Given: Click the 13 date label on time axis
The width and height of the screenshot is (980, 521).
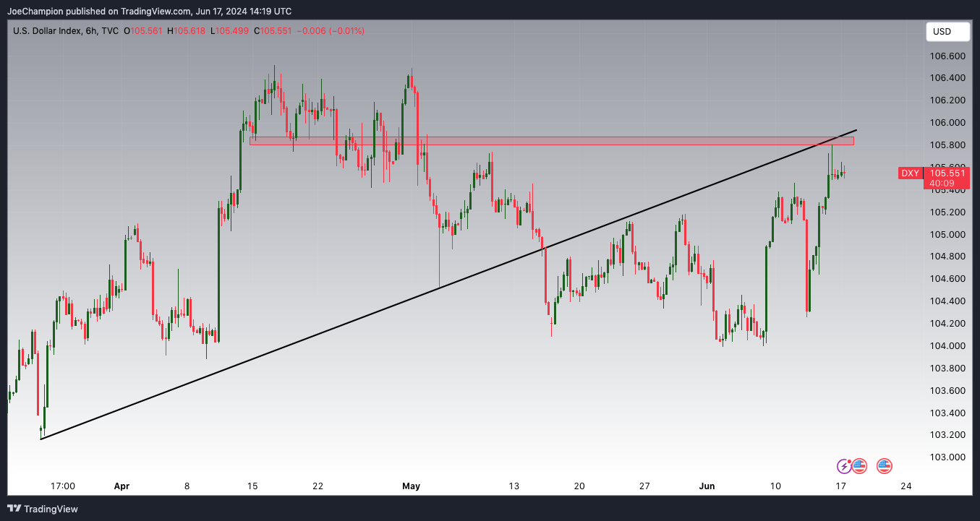Looking at the screenshot, I should (514, 486).
